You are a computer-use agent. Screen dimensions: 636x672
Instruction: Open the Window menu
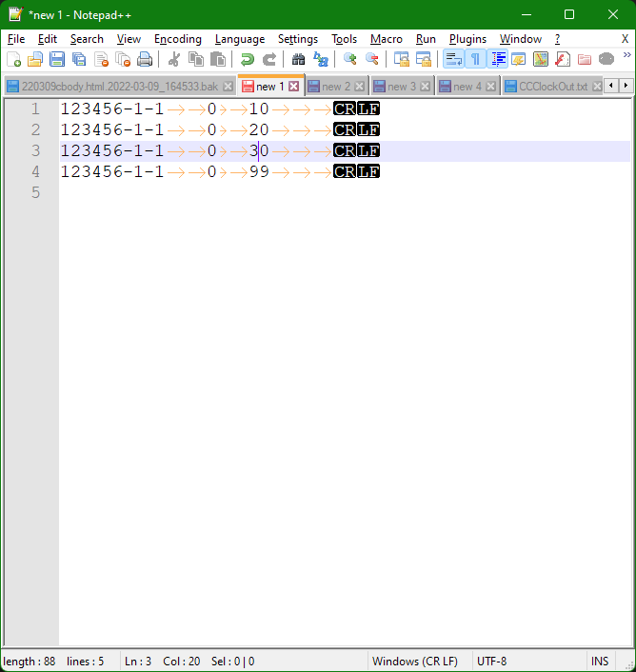click(521, 39)
